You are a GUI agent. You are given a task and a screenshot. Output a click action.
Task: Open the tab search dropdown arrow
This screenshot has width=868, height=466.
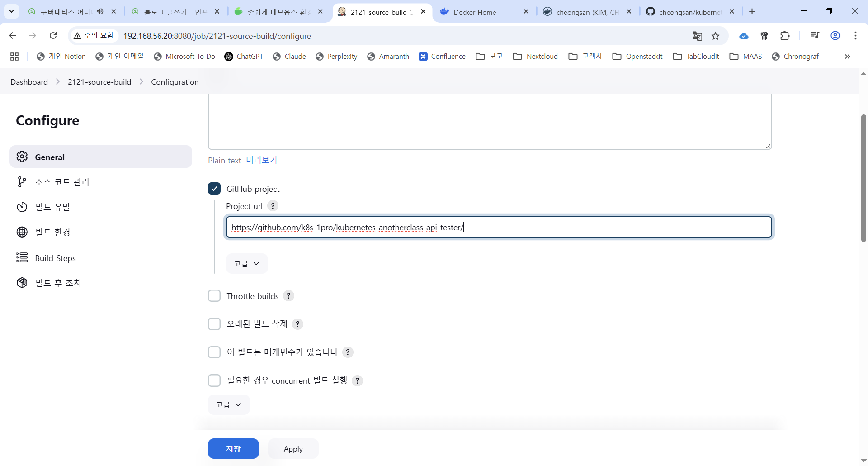point(12,11)
